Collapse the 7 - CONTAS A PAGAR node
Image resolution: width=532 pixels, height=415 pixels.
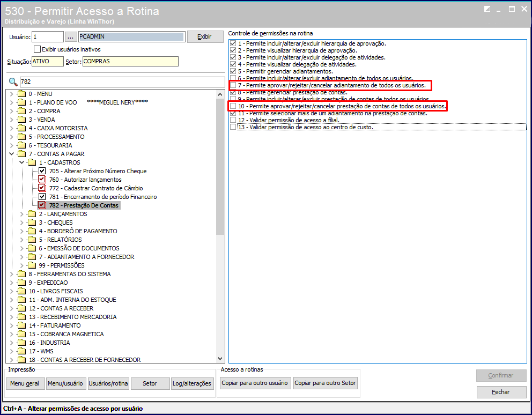(x=12, y=154)
